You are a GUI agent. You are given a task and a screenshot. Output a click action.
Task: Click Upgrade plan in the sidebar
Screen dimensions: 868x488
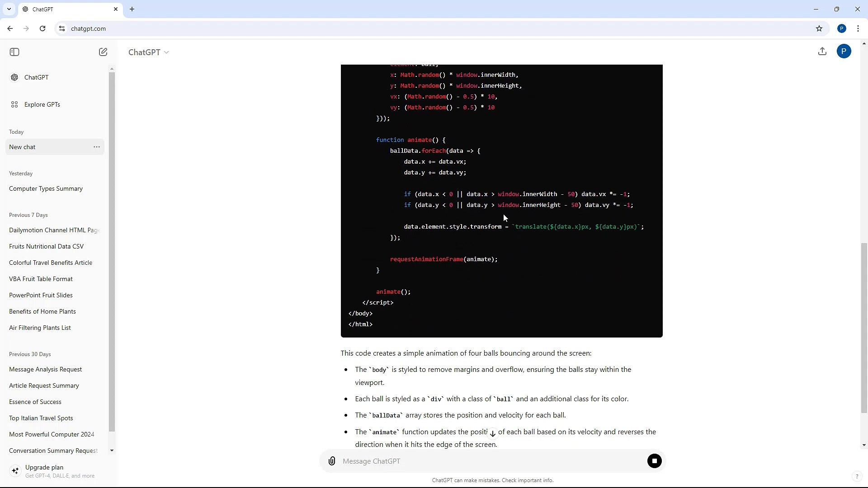click(x=44, y=467)
